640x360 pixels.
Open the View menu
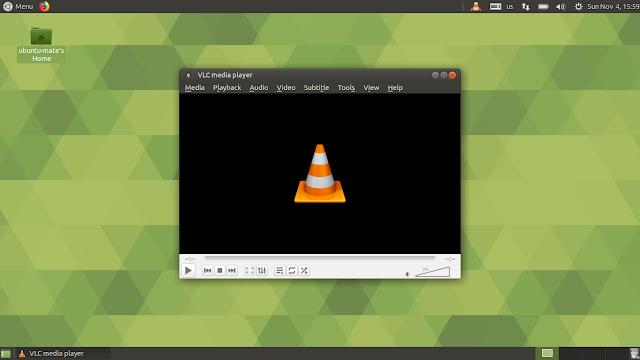click(371, 88)
